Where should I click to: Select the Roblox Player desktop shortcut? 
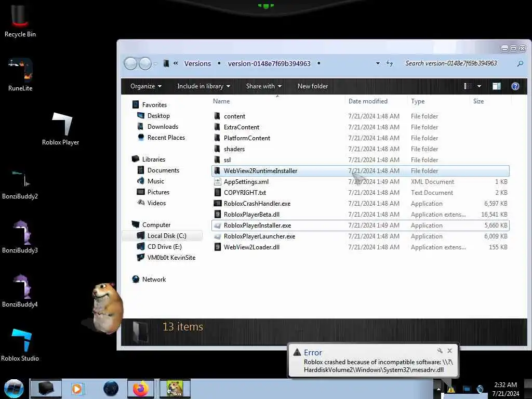[61, 129]
